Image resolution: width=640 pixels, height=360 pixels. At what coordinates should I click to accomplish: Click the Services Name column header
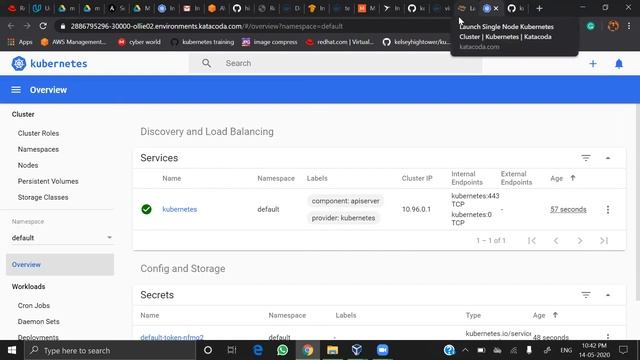click(x=171, y=178)
